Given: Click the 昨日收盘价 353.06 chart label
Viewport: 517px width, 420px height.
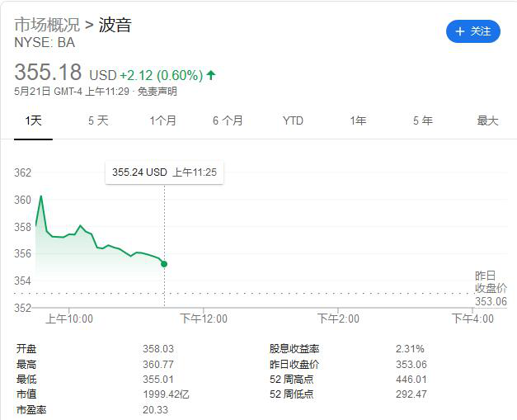Looking at the screenshot, I should pos(491,289).
